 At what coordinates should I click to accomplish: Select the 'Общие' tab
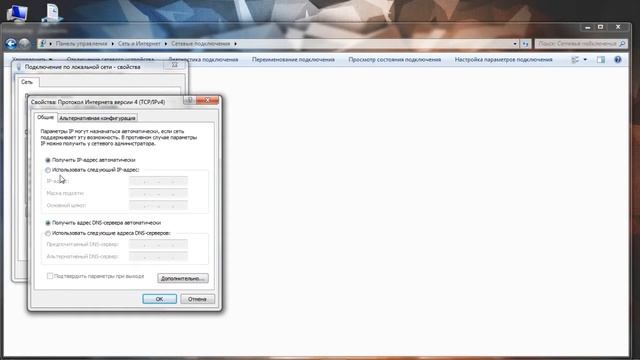tap(45, 117)
